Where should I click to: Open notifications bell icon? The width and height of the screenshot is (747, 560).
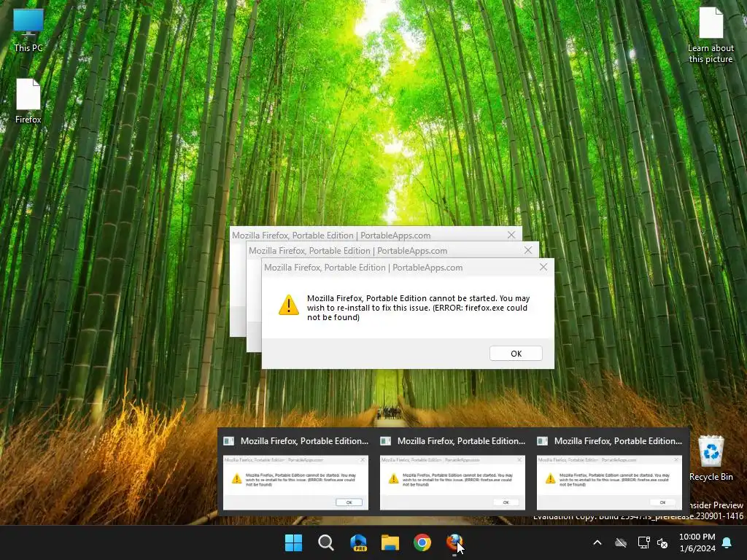(727, 542)
